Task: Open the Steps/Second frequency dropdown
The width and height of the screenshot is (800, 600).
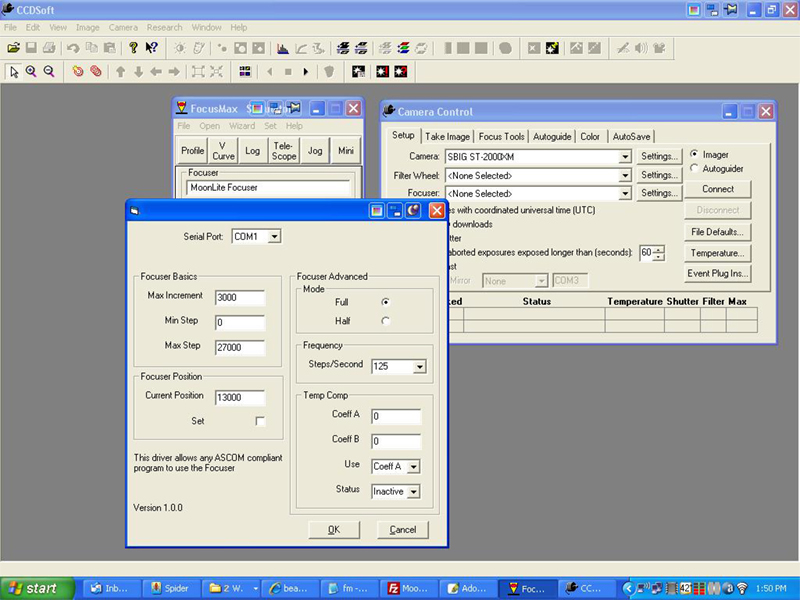Action: (x=419, y=366)
